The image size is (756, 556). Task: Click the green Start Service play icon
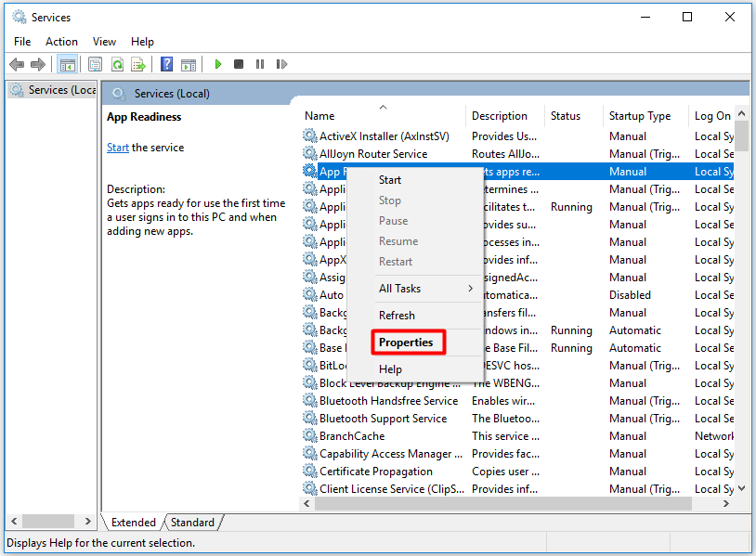[x=218, y=64]
